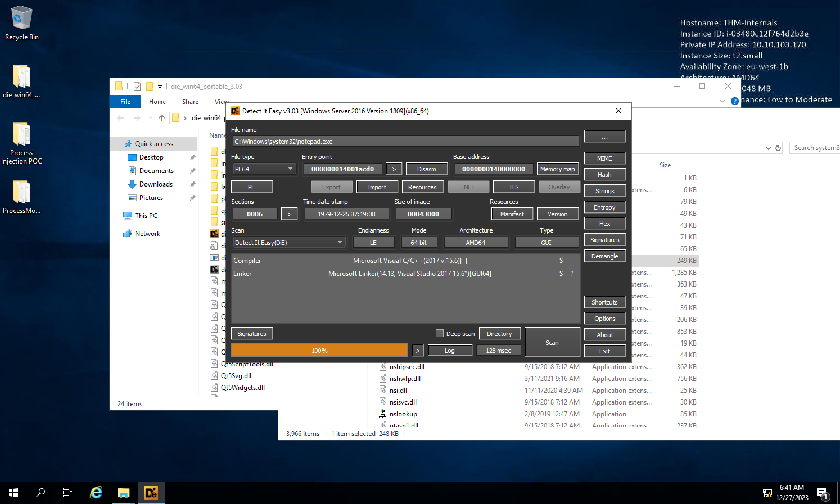Click the Search system32 box
840x504 pixels.
tap(815, 148)
